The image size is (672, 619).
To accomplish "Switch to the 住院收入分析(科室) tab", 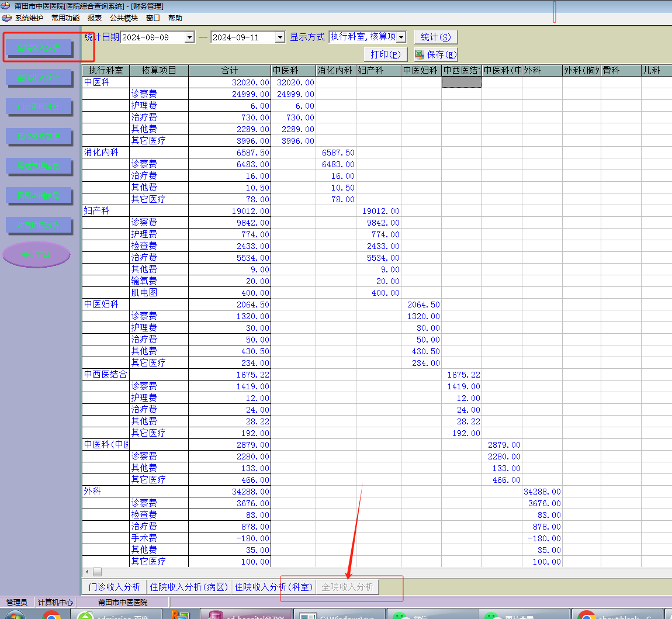I will click(x=274, y=587).
